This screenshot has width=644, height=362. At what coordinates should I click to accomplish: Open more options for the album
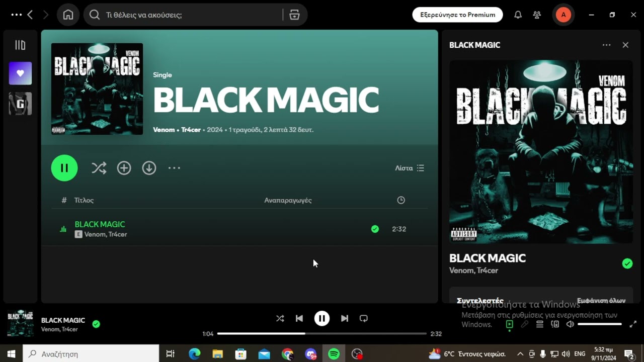(x=174, y=168)
